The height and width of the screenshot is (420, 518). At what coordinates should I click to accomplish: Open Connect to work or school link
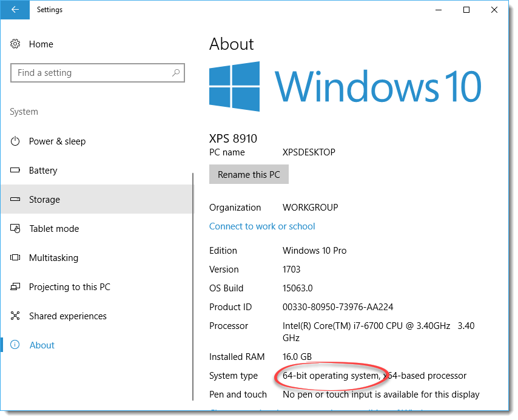coord(262,226)
